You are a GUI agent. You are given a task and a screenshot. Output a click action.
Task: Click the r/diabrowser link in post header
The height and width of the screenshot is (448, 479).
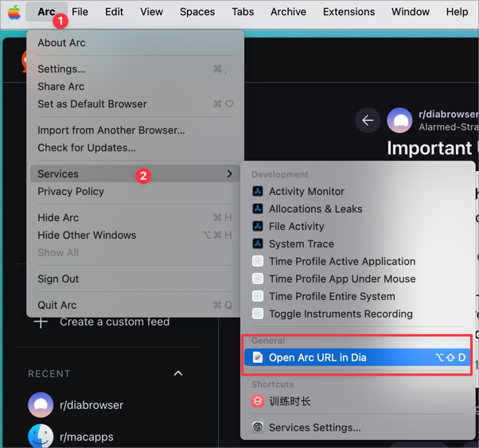point(449,115)
